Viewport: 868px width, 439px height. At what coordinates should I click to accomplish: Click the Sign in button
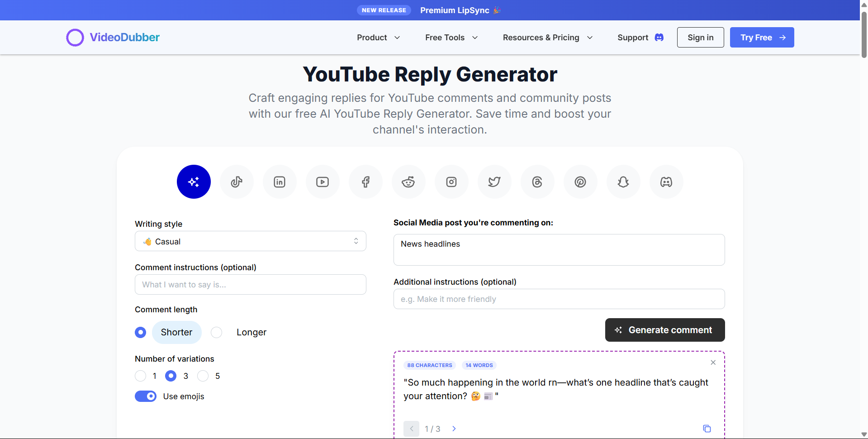click(701, 38)
